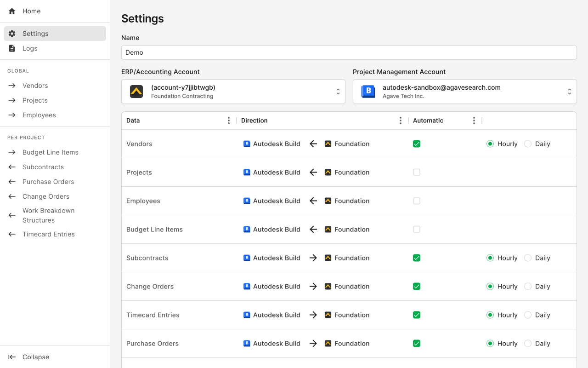Click the Logs document icon
The image size is (588, 368).
[x=12, y=48]
